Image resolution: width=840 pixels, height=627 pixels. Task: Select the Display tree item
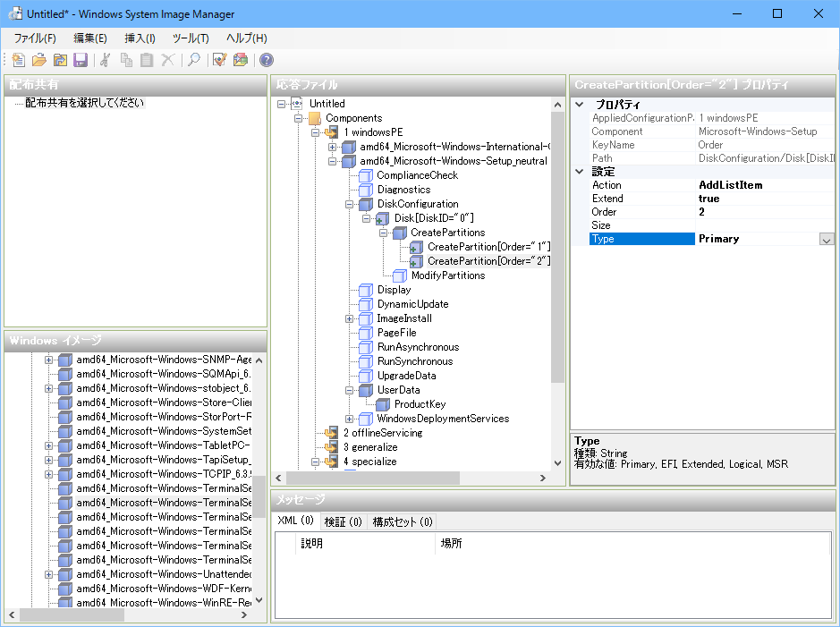pos(394,290)
